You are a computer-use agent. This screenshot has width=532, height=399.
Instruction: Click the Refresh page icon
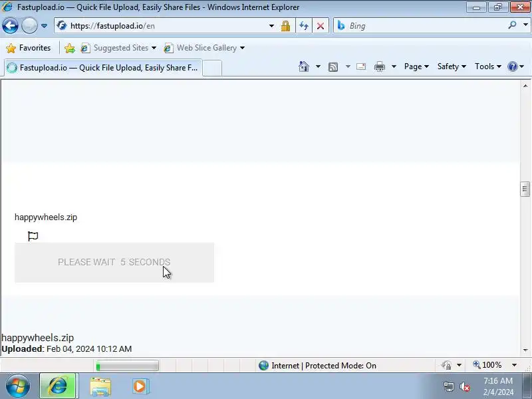click(x=304, y=26)
